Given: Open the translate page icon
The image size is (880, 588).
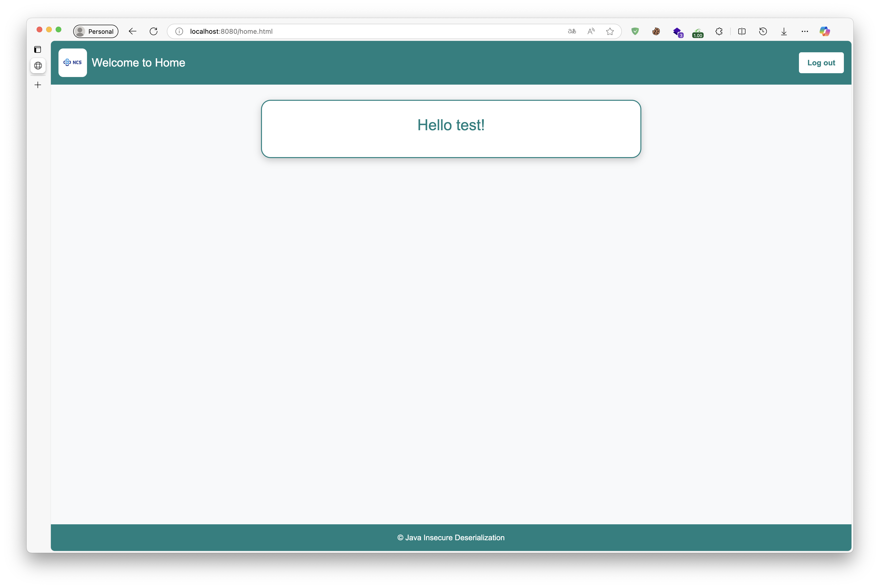Looking at the screenshot, I should point(572,31).
